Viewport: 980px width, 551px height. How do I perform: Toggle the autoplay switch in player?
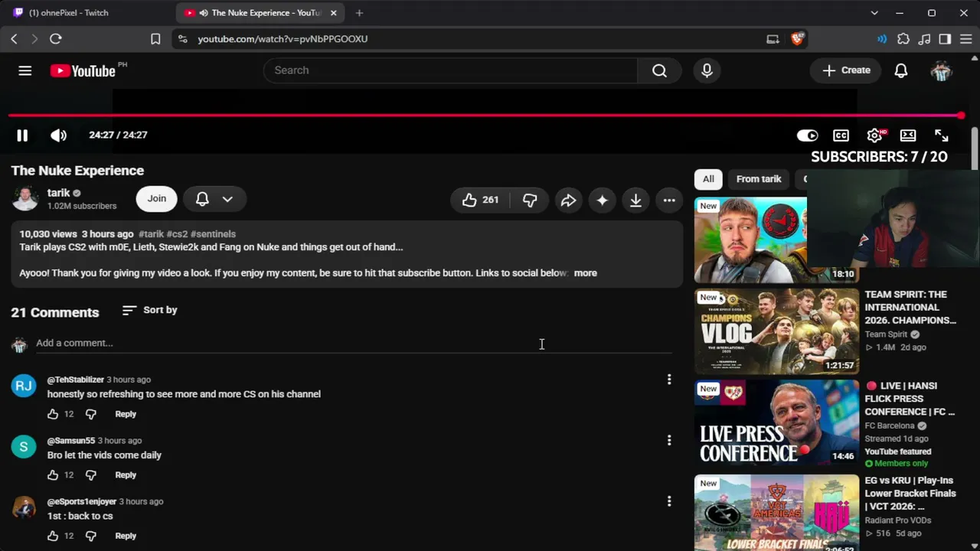pyautogui.click(x=807, y=135)
